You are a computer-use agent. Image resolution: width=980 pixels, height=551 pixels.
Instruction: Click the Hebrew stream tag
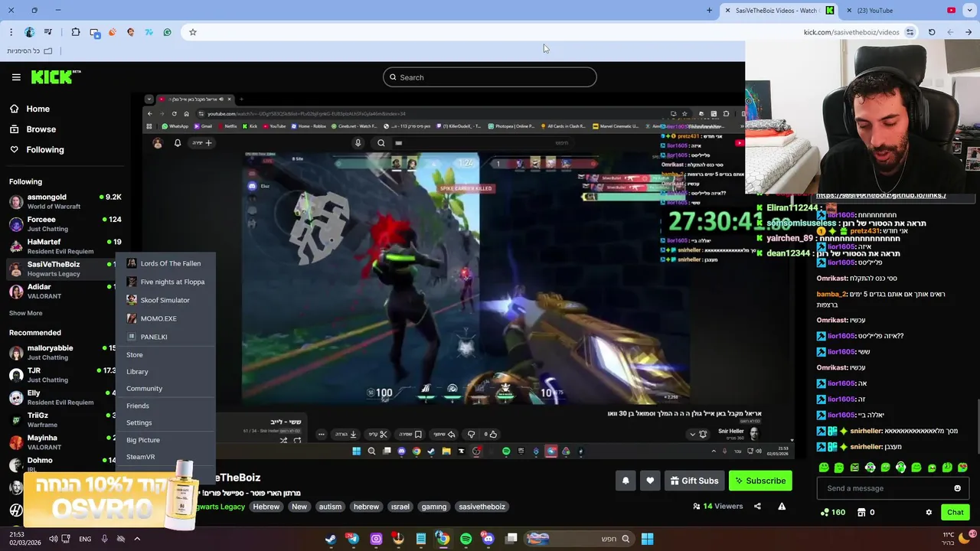(266, 507)
